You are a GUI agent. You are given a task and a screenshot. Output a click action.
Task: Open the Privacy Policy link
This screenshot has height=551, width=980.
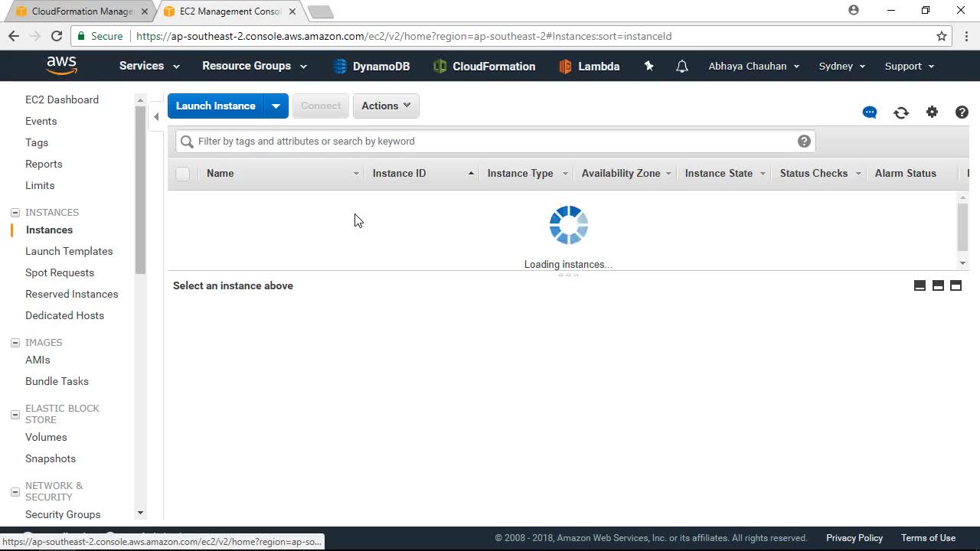[854, 538]
